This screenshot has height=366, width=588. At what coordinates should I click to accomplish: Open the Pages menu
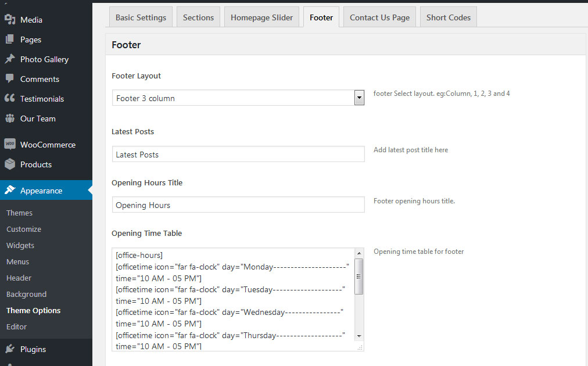coord(31,40)
